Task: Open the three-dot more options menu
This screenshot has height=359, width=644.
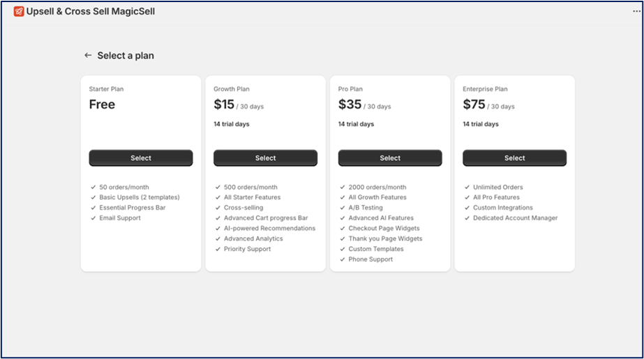Action: (636, 11)
